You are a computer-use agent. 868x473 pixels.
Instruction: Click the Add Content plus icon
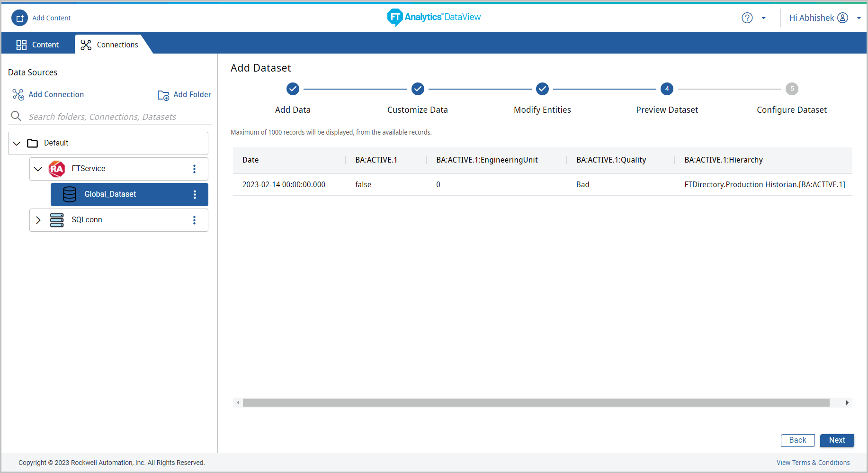pyautogui.click(x=20, y=18)
